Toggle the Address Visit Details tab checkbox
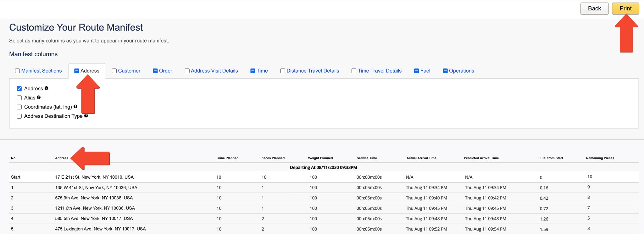Image resolution: width=644 pixels, height=234 pixels. point(187,71)
